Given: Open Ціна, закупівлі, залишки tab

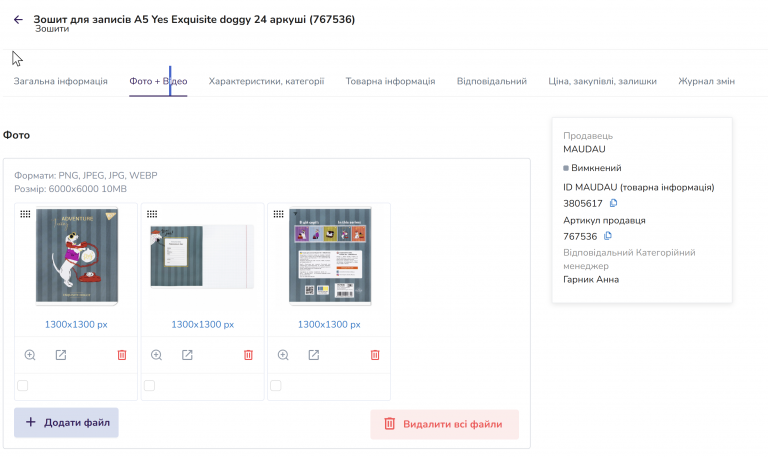Looking at the screenshot, I should (602, 81).
